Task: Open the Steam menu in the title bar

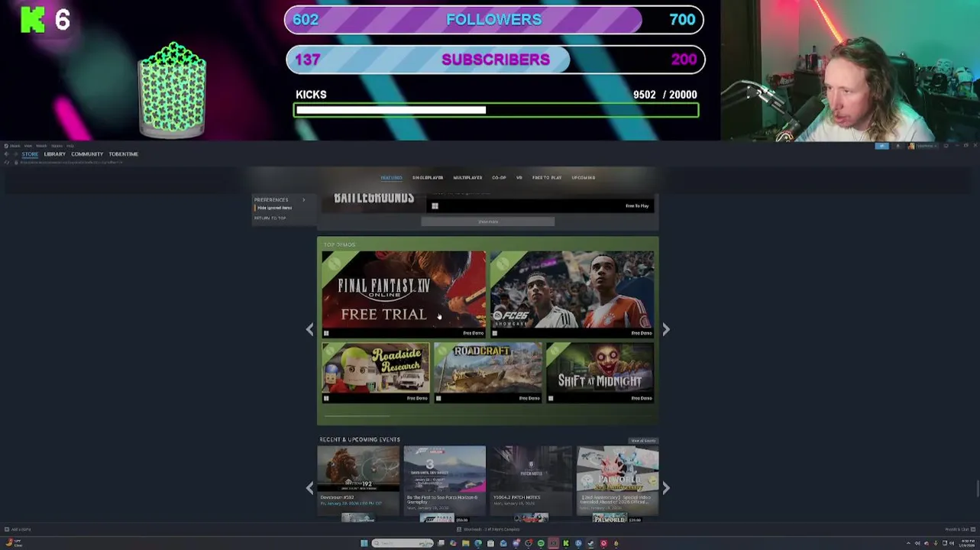Action: pos(15,145)
